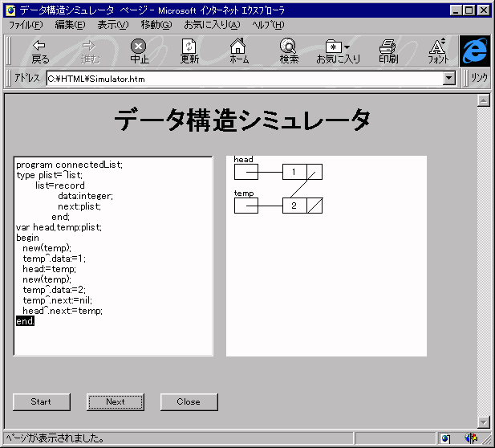This screenshot has width=495, height=448.
Task: Click the Internet Explorer logo icon
Action: pos(475,51)
